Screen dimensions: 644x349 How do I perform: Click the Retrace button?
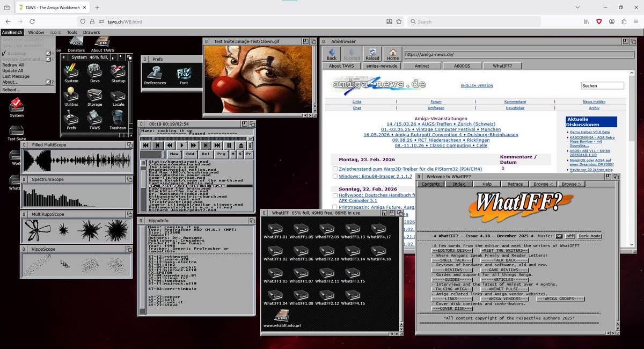click(x=515, y=184)
